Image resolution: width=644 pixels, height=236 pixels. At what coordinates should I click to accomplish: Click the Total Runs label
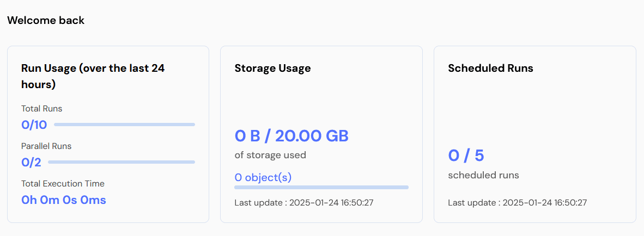(x=42, y=109)
